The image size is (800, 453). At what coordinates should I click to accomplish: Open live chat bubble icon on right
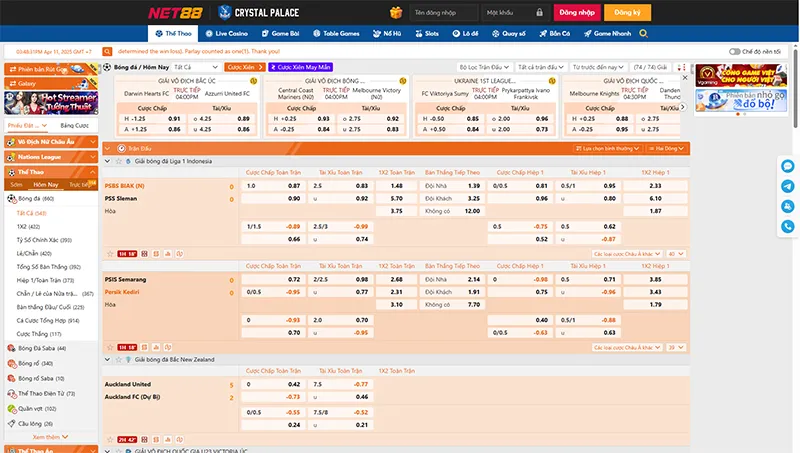point(788,166)
